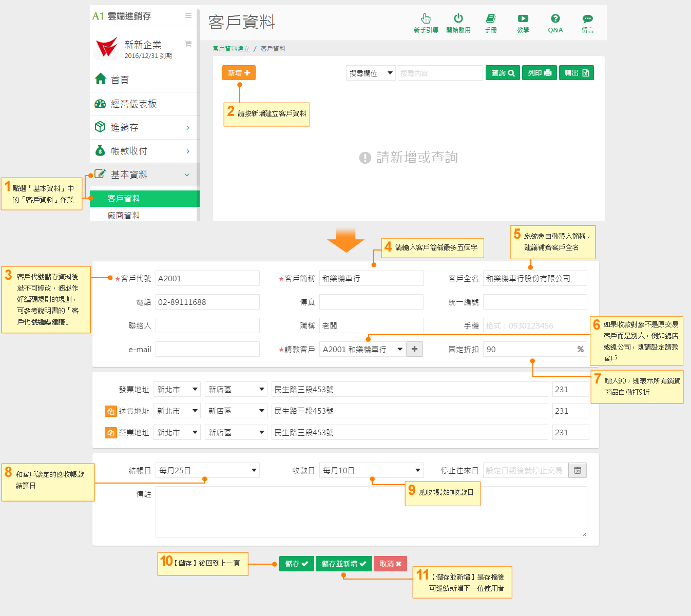Expand the 進銷存 sidebar menu
Viewport: 691px width, 616px height.
pyautogui.click(x=144, y=127)
